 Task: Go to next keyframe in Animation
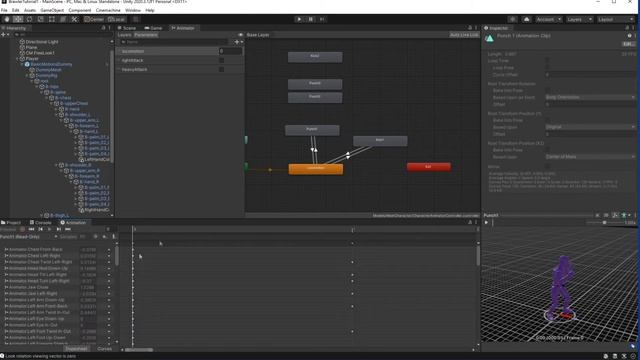tap(58, 229)
